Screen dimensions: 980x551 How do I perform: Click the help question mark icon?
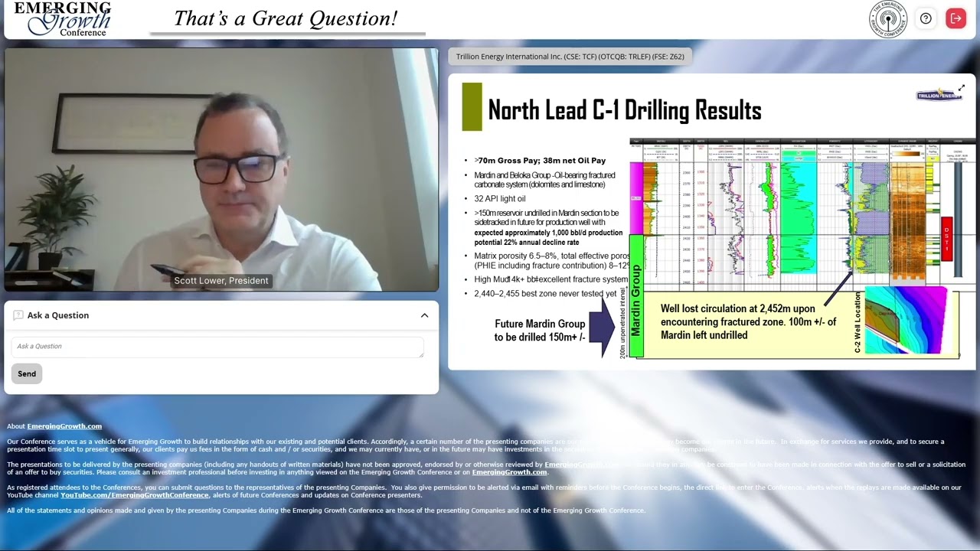(x=926, y=18)
